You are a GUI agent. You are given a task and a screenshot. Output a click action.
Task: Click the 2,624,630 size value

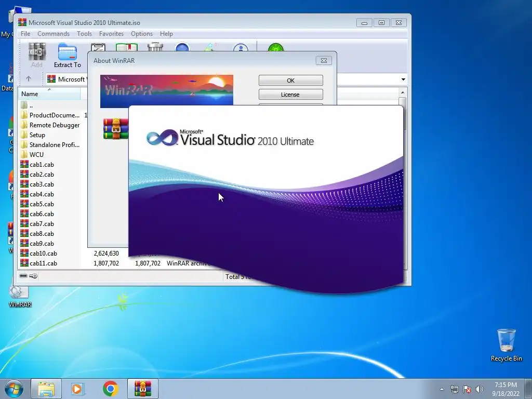coord(106,254)
